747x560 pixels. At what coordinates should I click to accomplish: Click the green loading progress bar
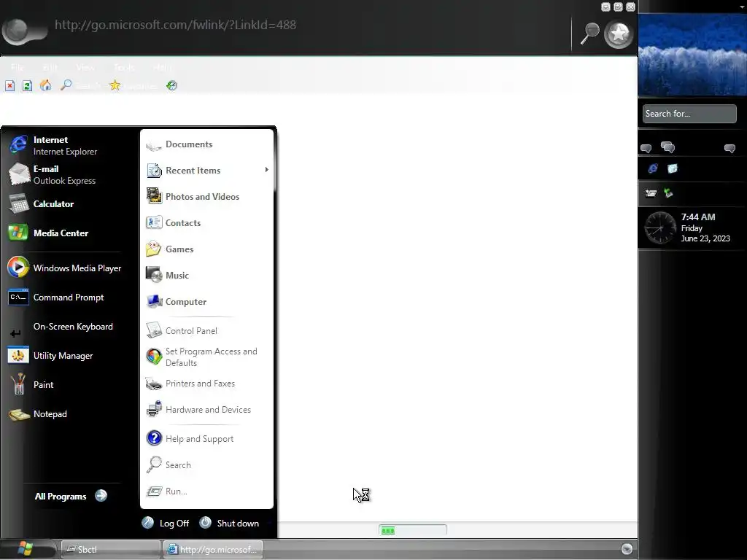(413, 530)
